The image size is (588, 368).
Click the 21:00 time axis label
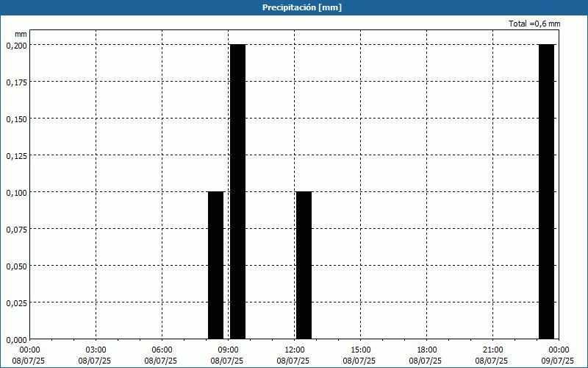492,350
